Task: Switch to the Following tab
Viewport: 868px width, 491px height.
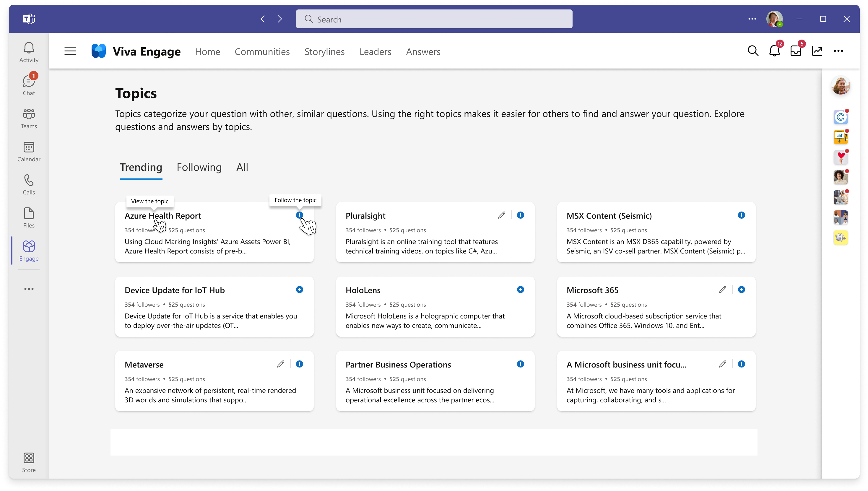Action: [199, 167]
